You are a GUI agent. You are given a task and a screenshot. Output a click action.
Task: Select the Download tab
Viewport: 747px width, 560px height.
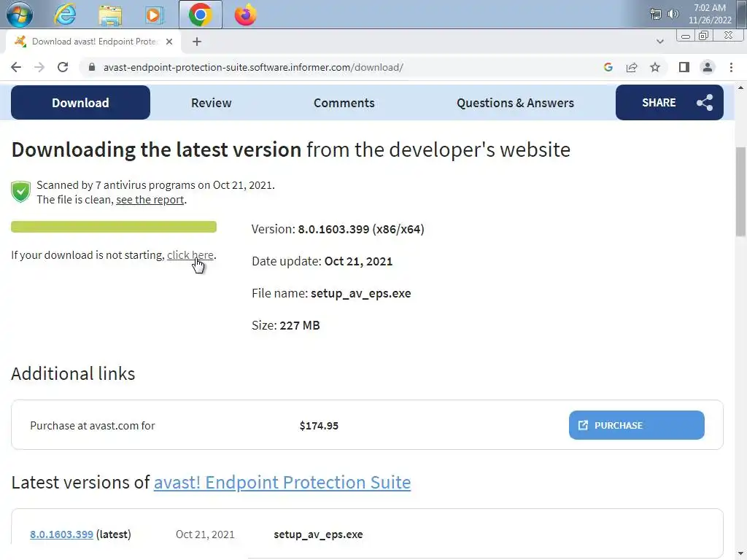(80, 102)
